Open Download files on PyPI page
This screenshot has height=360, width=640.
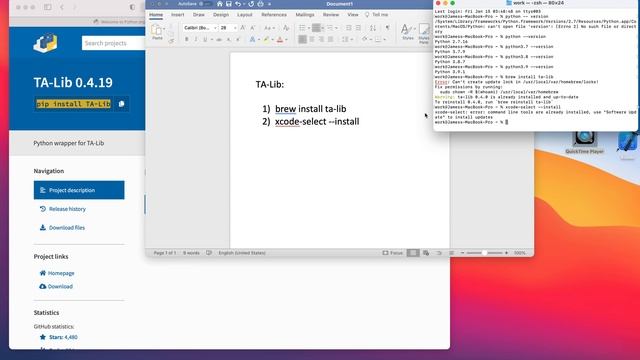[62, 228]
